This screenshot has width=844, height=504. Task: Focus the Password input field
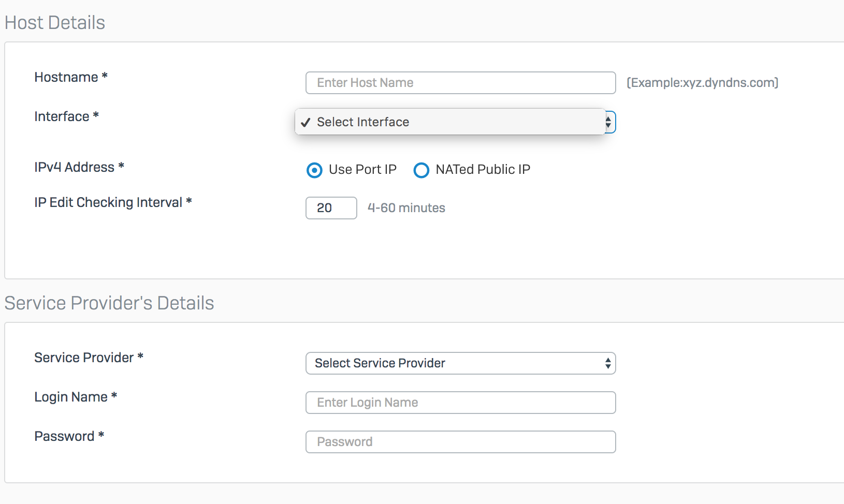460,442
